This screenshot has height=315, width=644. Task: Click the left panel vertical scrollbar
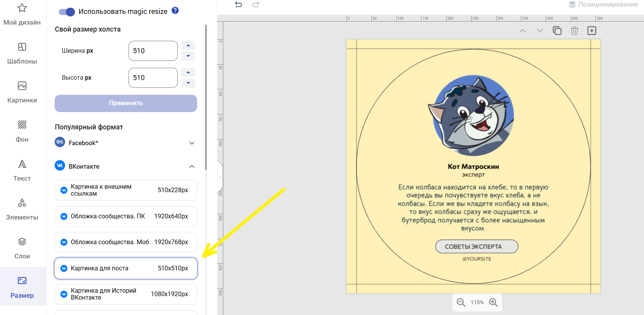point(206,97)
